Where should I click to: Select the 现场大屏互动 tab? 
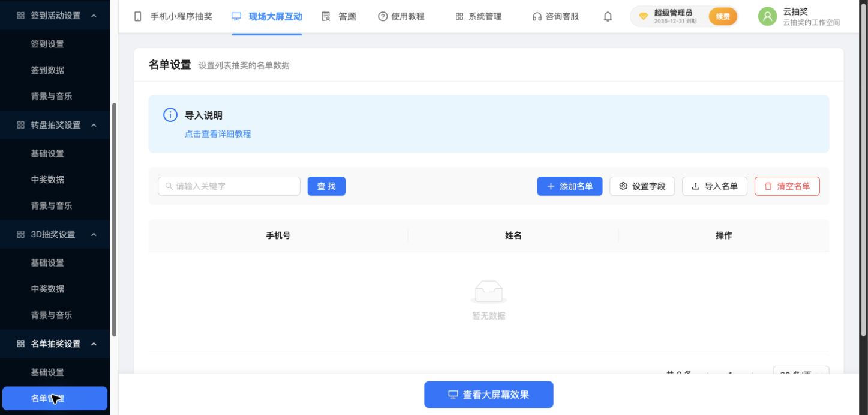click(267, 17)
